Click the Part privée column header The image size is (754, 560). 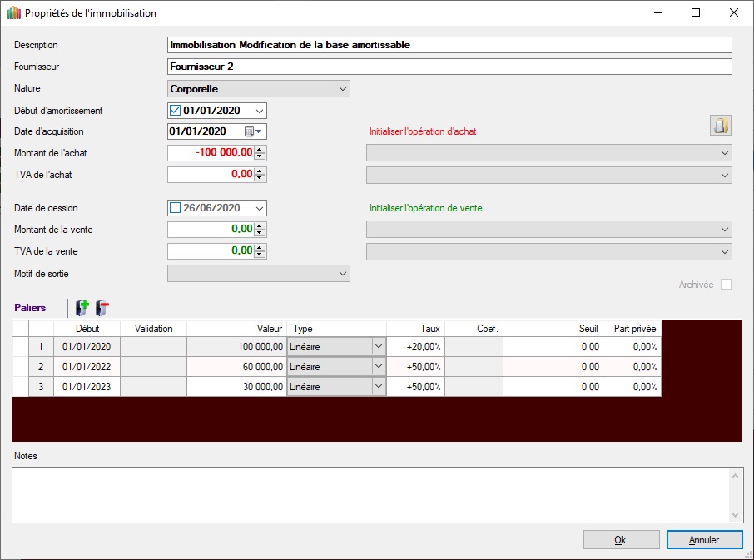pos(632,329)
